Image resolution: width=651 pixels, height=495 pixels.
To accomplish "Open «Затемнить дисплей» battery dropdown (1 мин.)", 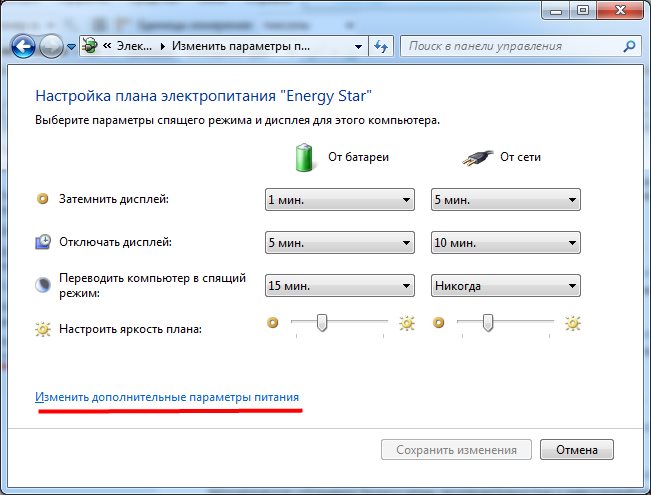I will pos(340,200).
